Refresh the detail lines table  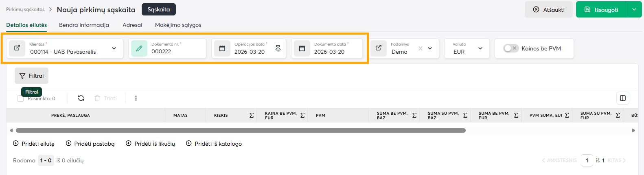(81, 98)
